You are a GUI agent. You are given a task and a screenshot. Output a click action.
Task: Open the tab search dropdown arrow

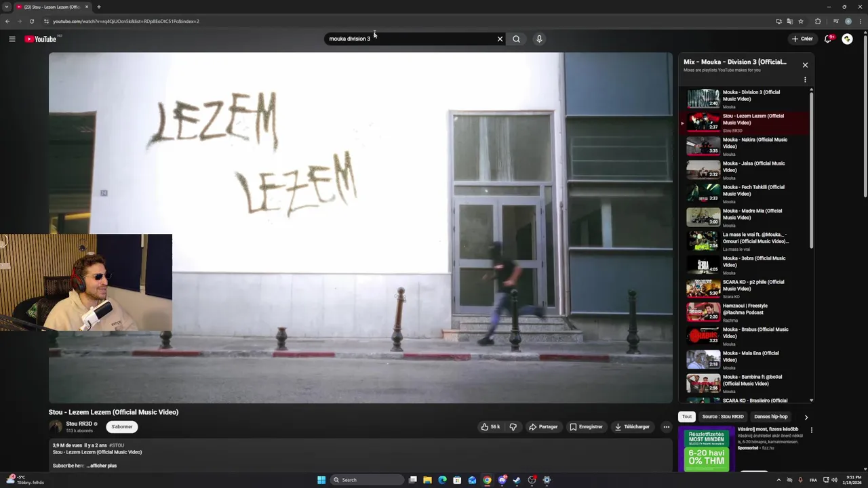pos(6,7)
